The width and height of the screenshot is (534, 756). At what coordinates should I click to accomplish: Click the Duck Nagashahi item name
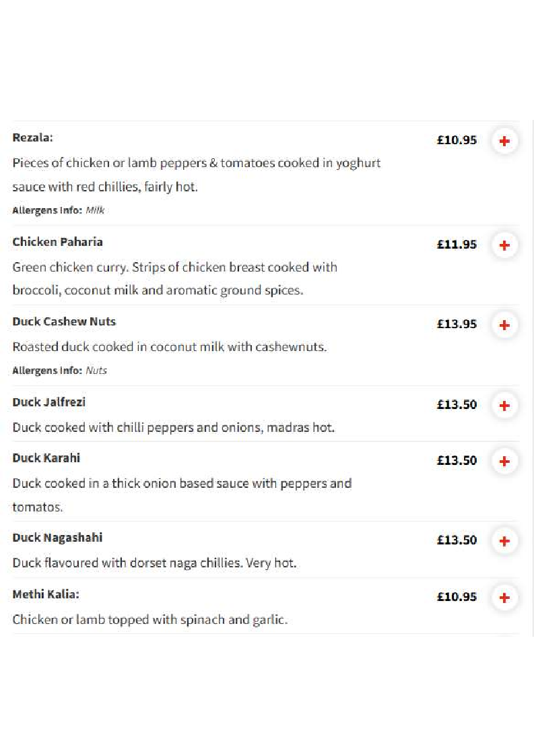pyautogui.click(x=57, y=538)
